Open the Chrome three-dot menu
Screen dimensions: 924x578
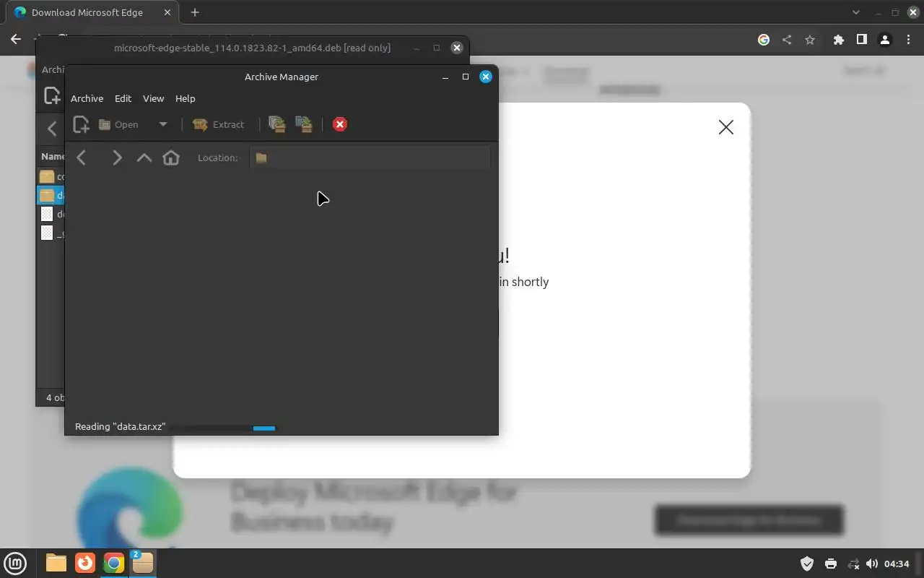pos(908,40)
